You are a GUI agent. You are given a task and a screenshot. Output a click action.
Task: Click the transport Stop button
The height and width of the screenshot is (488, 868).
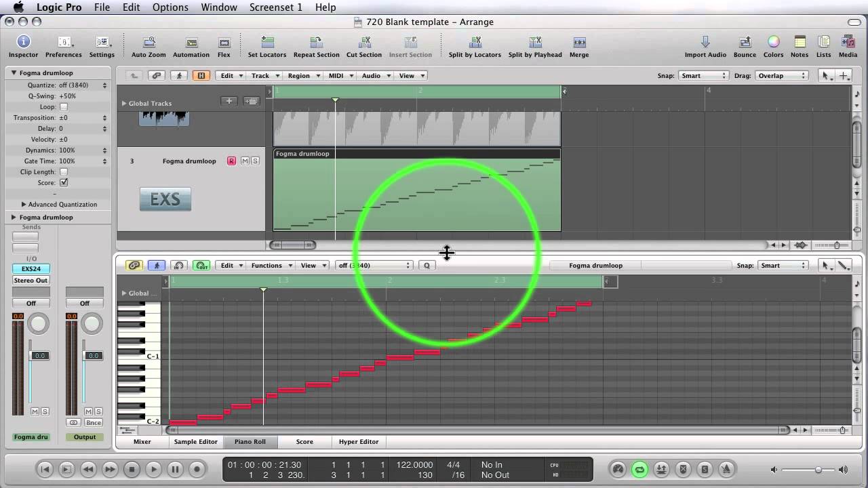tap(132, 469)
